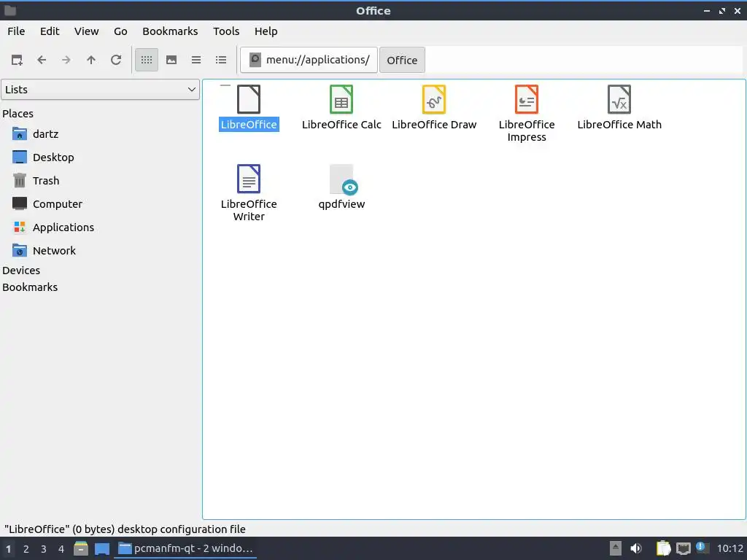Switch to desktop workspace 1
Viewport: 747px width, 560px height.
8,549
